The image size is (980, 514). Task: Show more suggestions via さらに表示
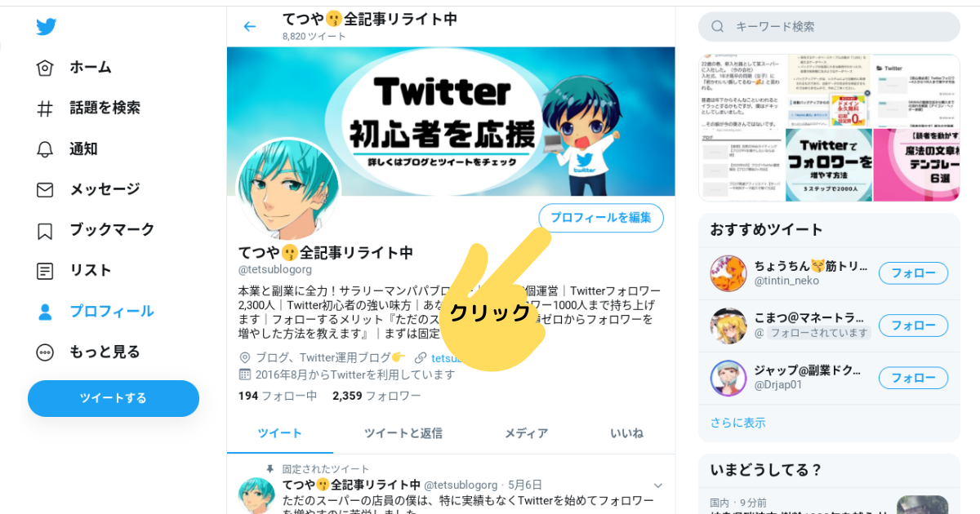(738, 423)
